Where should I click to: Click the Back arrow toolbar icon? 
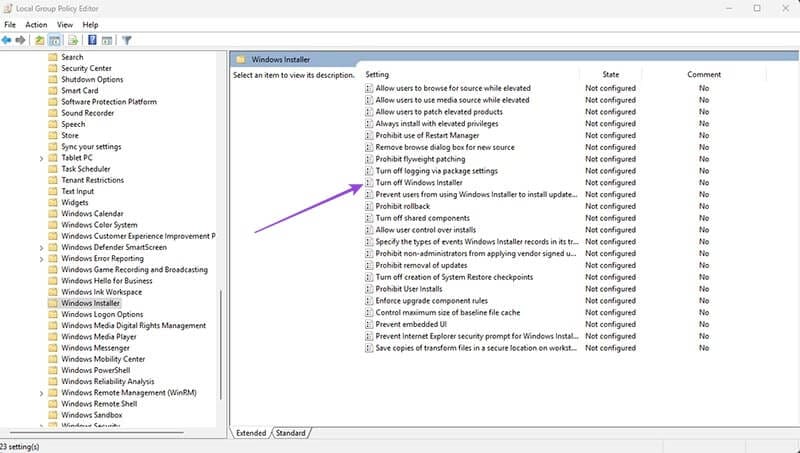click(x=8, y=40)
